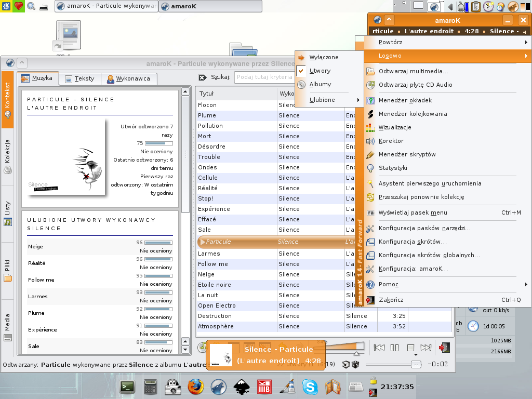Switch to Teksty tab
This screenshot has height=399, width=532.
tap(80, 79)
